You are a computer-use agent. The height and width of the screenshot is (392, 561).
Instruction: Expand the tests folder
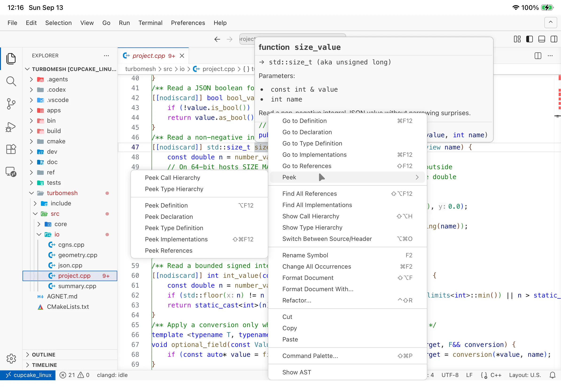click(70, 183)
